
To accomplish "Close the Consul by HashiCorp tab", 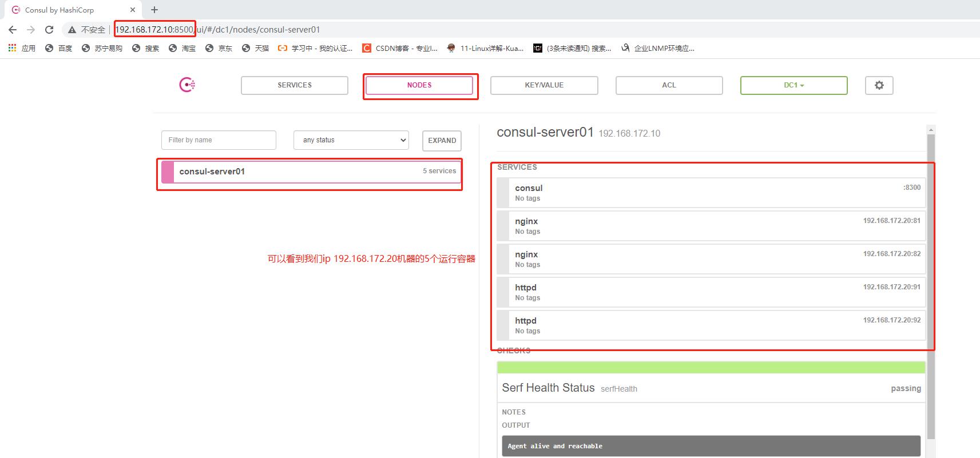I will click(x=133, y=10).
